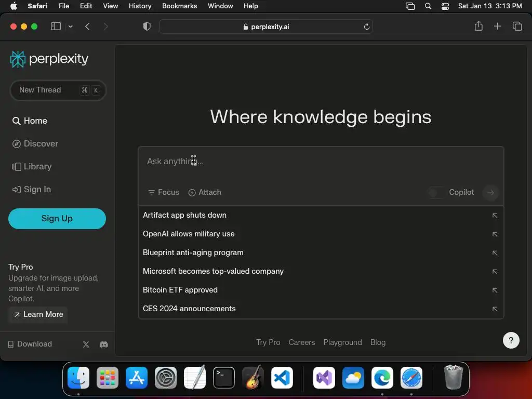This screenshot has width=532, height=399.
Task: Select suggestion Bitcoin ETF approved
Action: tap(321, 290)
